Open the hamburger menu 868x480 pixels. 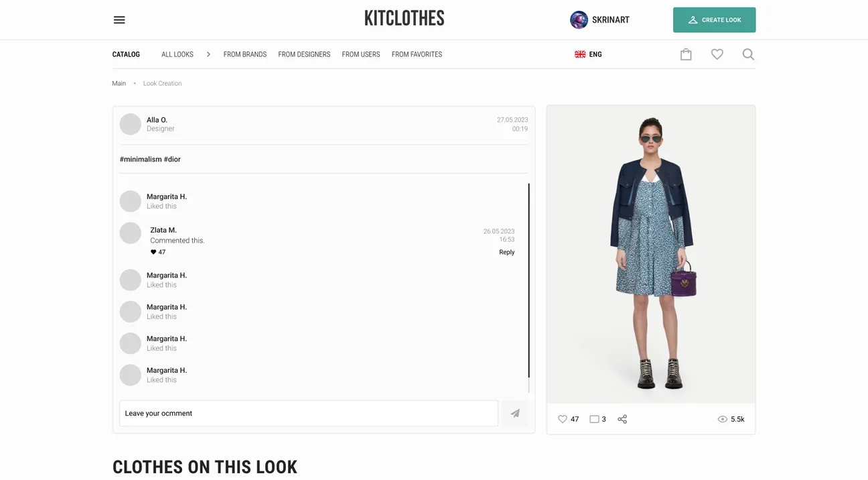(119, 20)
